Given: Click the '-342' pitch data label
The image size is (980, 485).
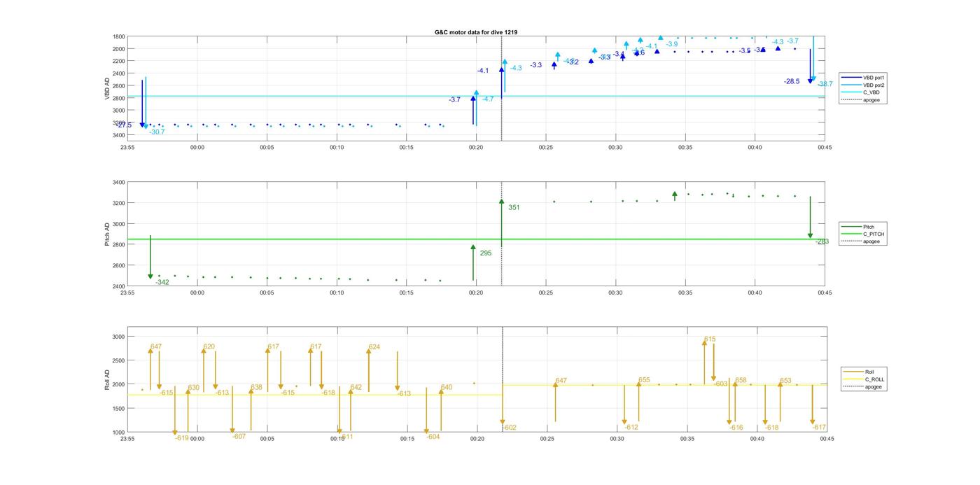Looking at the screenshot, I should pos(162,282).
